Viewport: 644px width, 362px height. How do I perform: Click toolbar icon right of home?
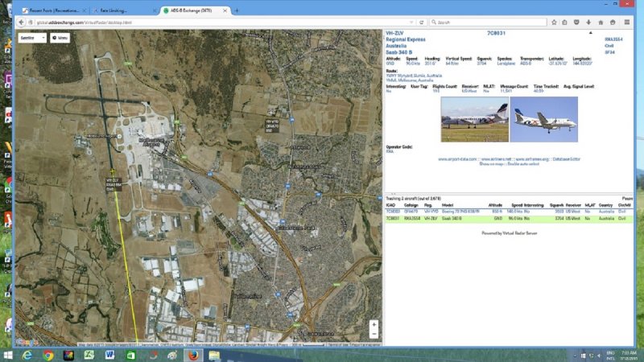click(x=613, y=23)
